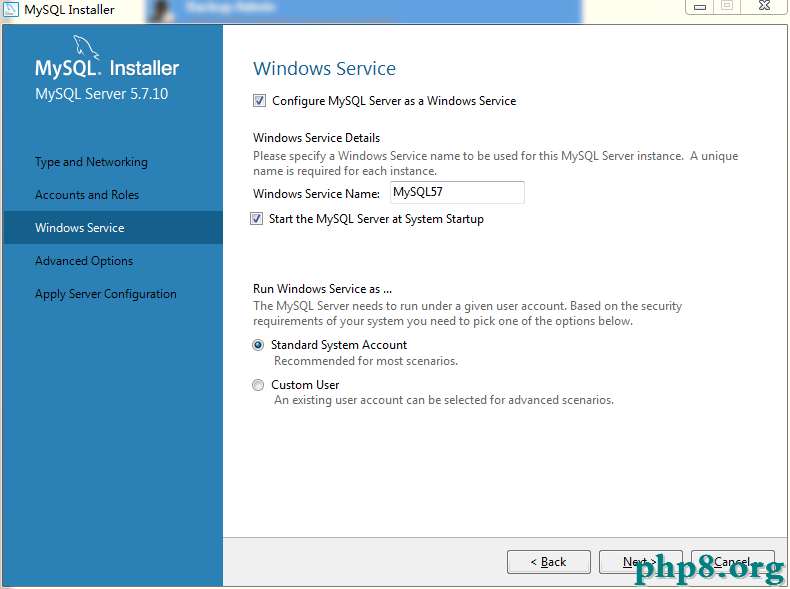This screenshot has width=790, height=589.
Task: Click the Windows Service Name input field
Action: (457, 192)
